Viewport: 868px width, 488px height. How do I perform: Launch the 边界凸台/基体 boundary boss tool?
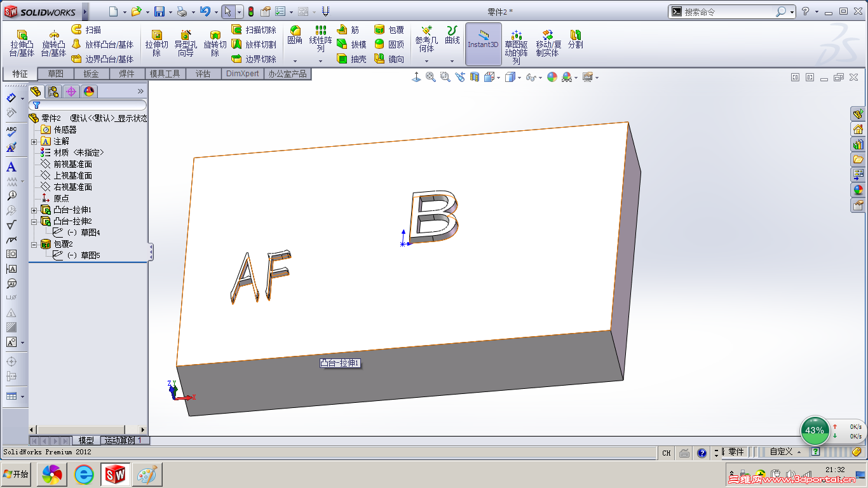pyautogui.click(x=102, y=59)
